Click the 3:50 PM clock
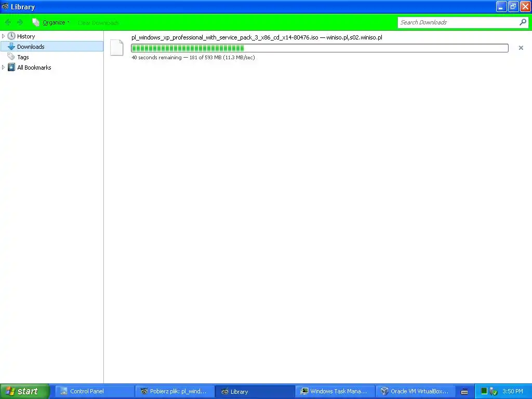The image size is (532, 399). (x=513, y=391)
